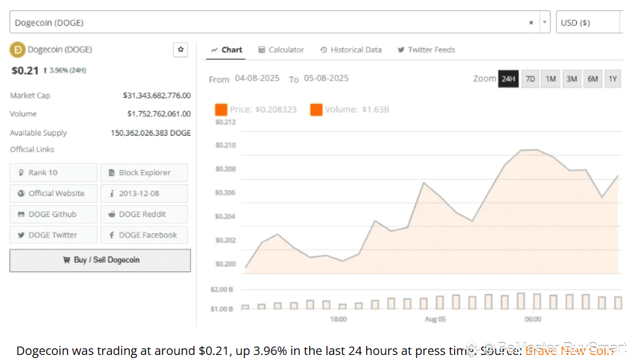Open the Calculator tab
Screen dimensions: 631x364
click(281, 50)
